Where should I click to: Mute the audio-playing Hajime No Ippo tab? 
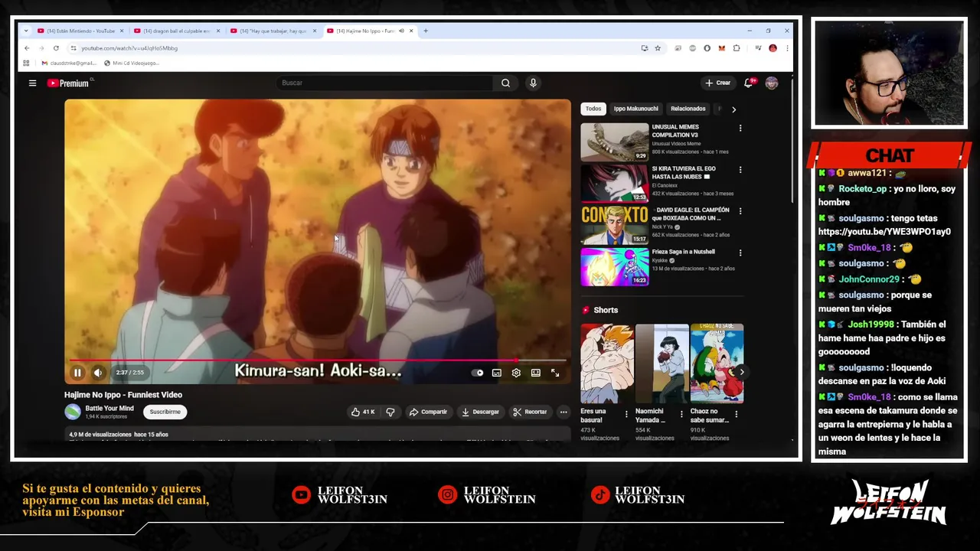(x=401, y=31)
